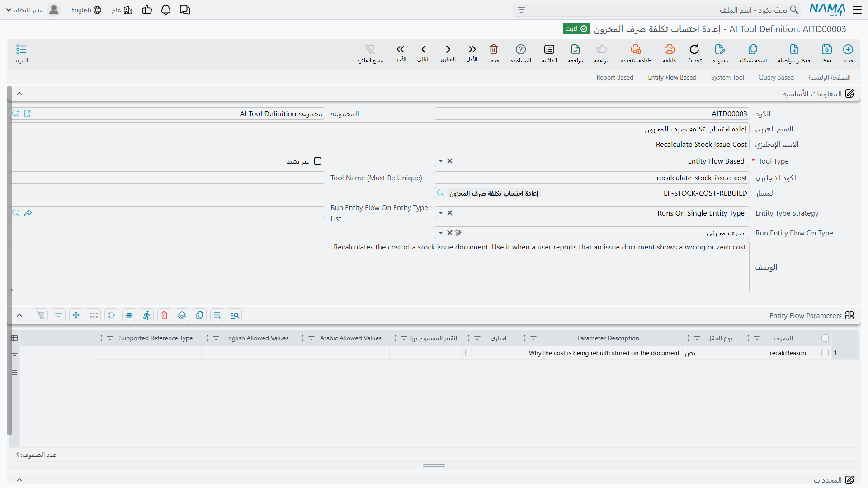This screenshot has height=488, width=868.
Task: Expand the المحددات section chevron
Action: point(19,480)
